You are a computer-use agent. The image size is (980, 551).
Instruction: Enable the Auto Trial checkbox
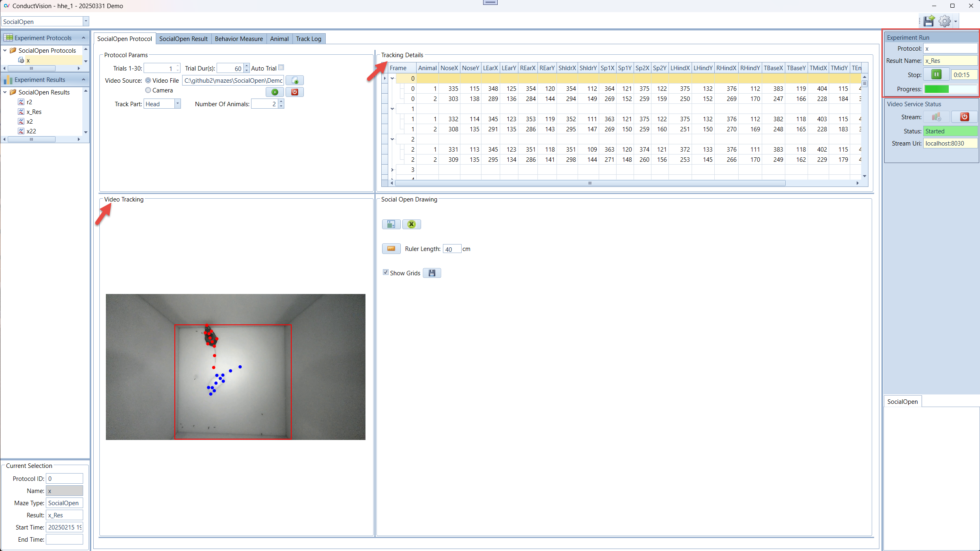click(281, 68)
